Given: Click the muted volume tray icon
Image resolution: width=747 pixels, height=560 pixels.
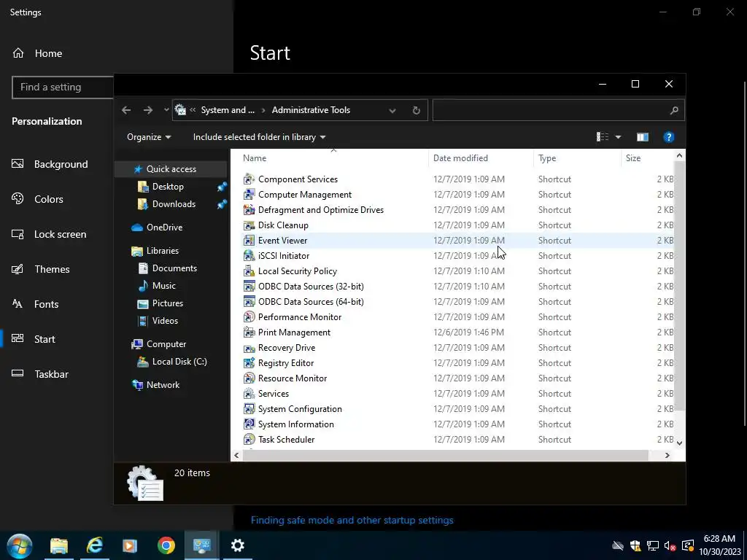Looking at the screenshot, I should click(x=670, y=545).
